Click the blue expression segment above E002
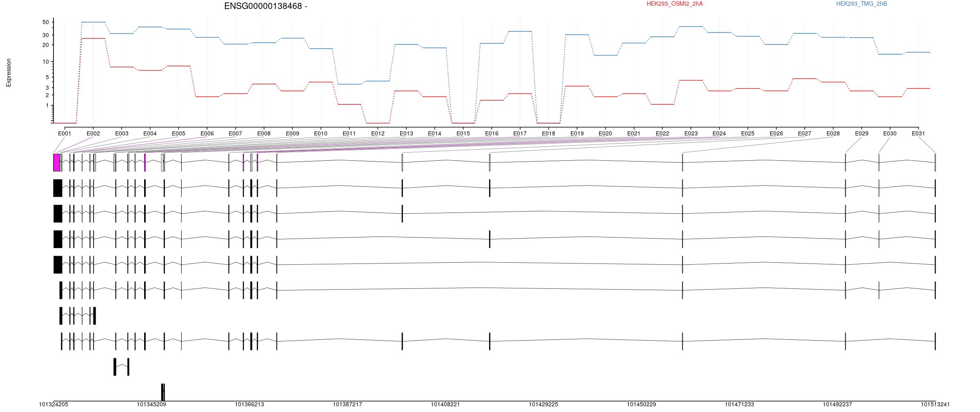 click(x=93, y=22)
